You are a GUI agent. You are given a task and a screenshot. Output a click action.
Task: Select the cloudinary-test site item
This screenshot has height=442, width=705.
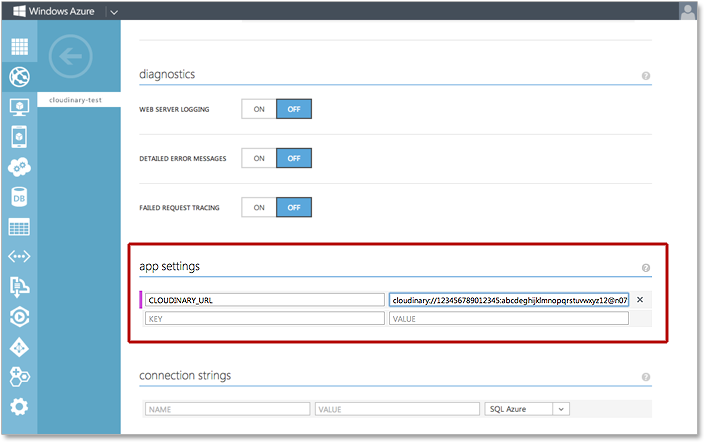point(79,100)
